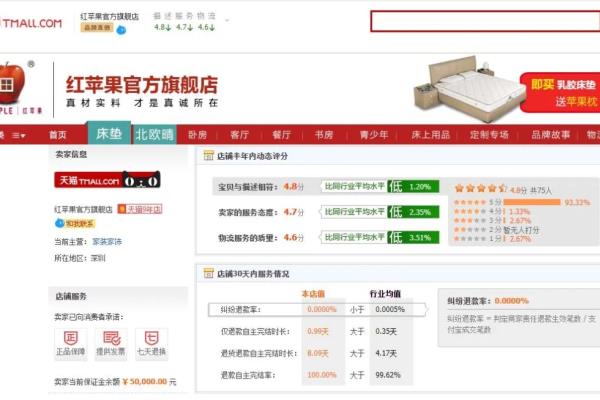Image resolution: width=600 pixels, height=400 pixels.
Task: Click 提供发票 service icon
Action: point(111,344)
